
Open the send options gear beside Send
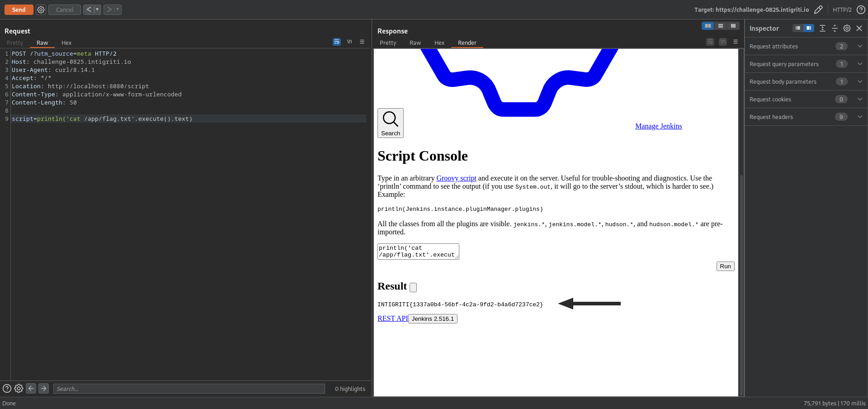point(41,10)
